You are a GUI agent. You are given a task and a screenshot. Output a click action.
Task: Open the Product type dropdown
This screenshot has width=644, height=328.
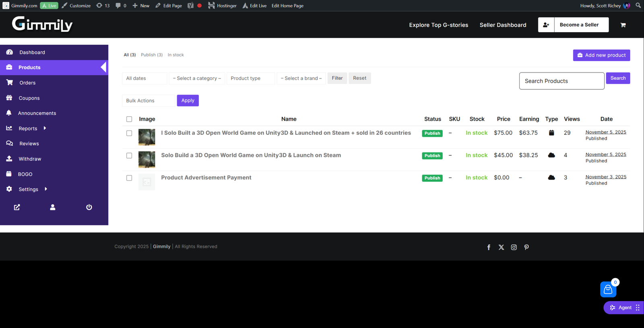click(x=251, y=78)
